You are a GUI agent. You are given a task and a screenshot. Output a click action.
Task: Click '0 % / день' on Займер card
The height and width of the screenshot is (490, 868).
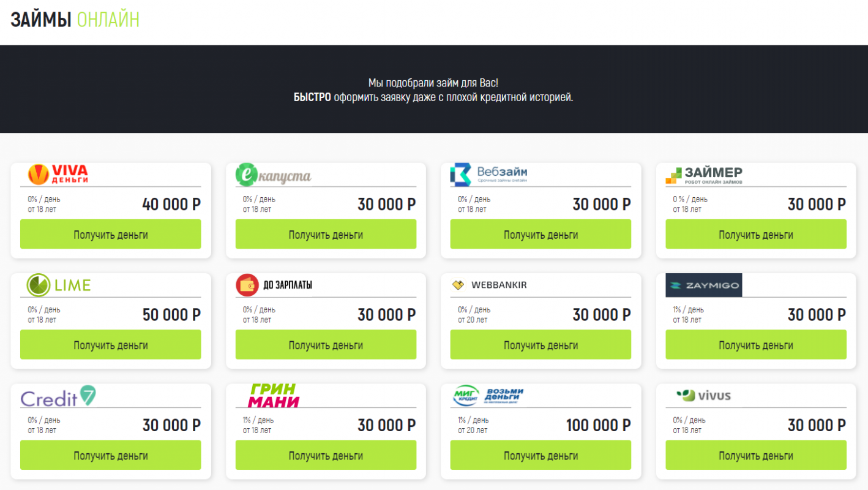coord(690,199)
